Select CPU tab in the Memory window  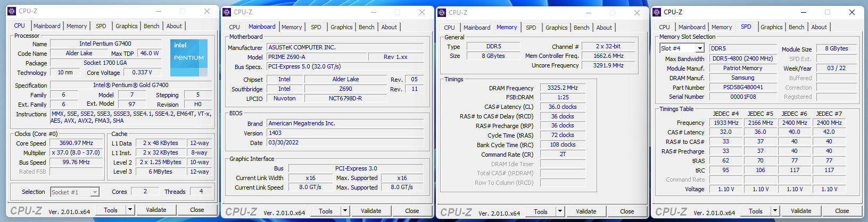tap(450, 28)
